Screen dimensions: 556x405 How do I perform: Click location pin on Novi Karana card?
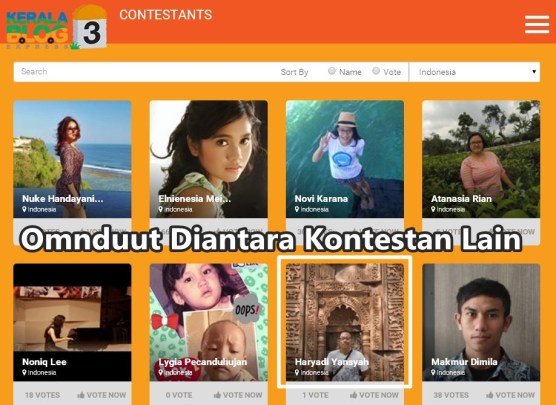click(x=297, y=209)
